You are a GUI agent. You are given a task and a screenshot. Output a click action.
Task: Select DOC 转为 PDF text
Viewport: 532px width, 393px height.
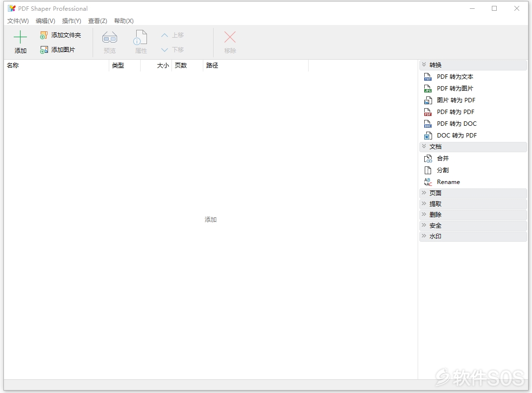coord(457,136)
